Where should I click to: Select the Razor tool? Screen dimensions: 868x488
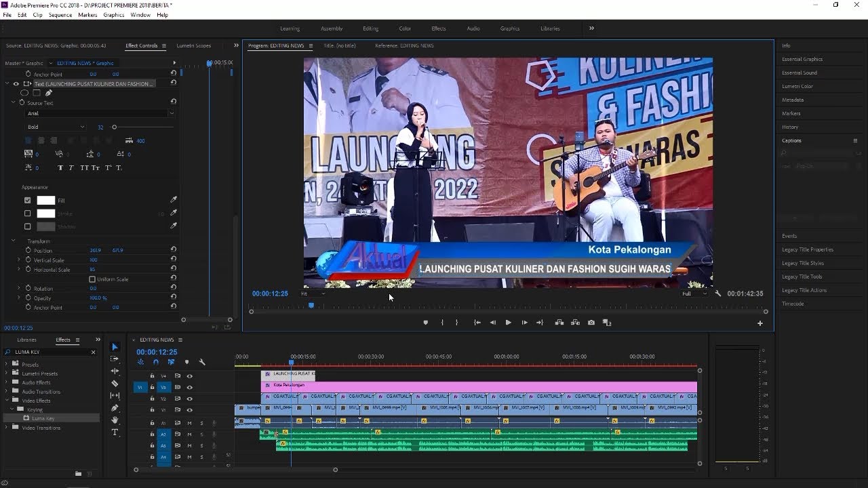pyautogui.click(x=115, y=383)
